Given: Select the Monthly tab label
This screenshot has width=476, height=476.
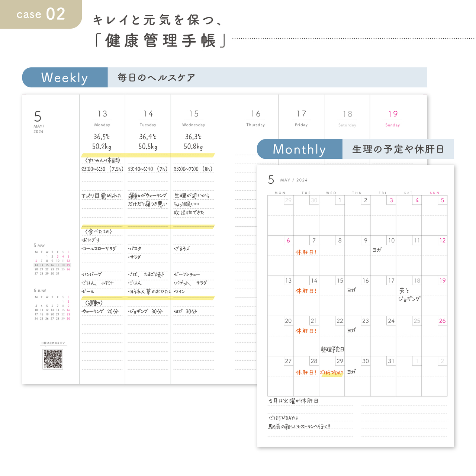Looking at the screenshot, I should [x=299, y=149].
